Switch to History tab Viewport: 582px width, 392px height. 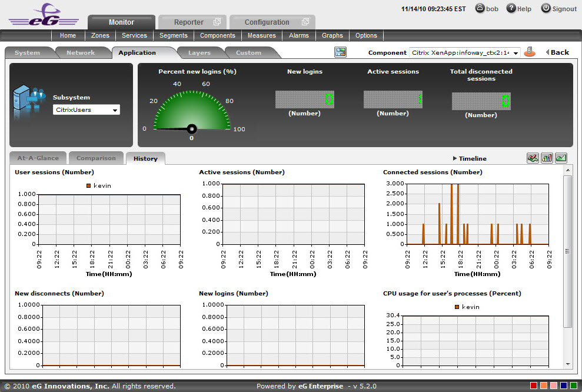[145, 158]
